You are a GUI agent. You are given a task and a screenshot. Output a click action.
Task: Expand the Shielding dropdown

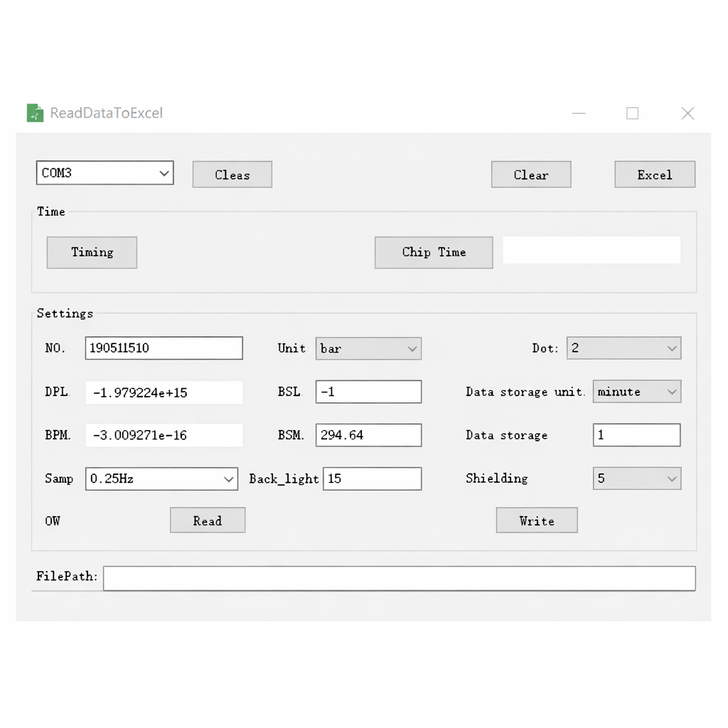636,478
